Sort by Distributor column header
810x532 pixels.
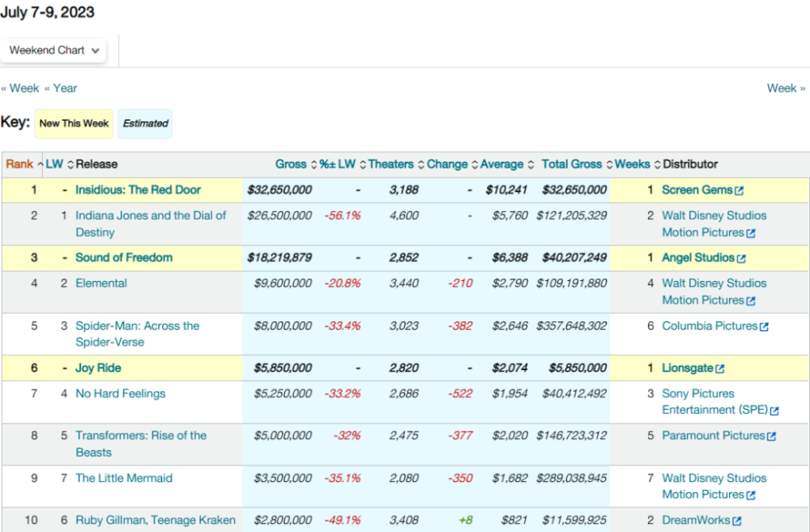click(690, 164)
